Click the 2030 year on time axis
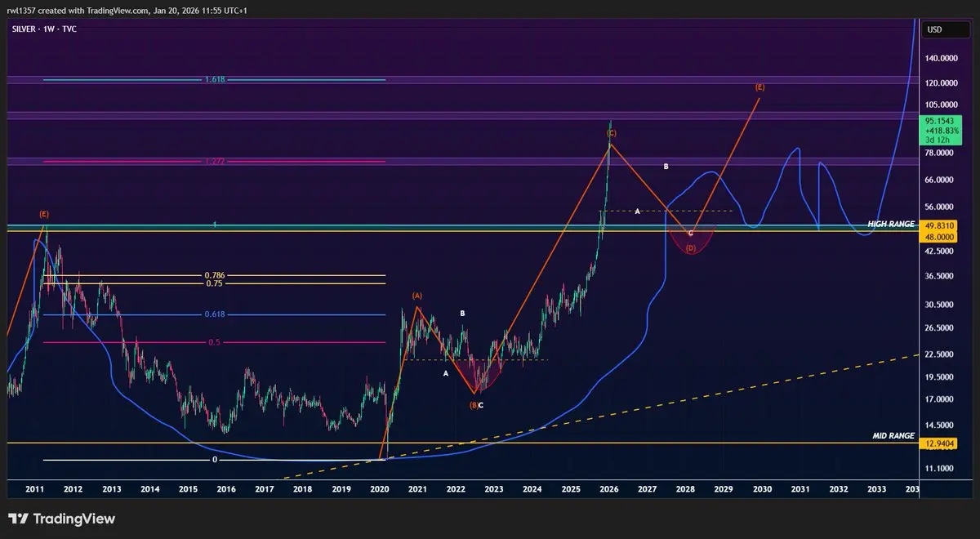The image size is (980, 539). coord(762,489)
